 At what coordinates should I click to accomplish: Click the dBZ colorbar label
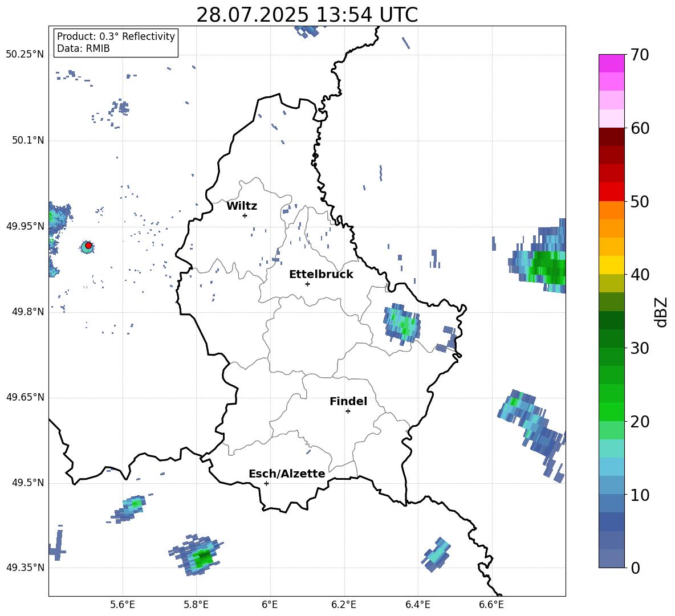point(661,312)
